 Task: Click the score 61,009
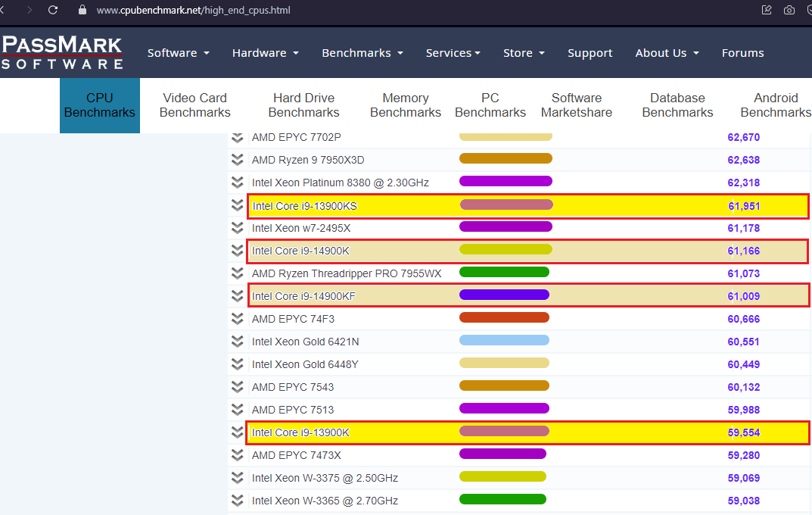click(744, 296)
